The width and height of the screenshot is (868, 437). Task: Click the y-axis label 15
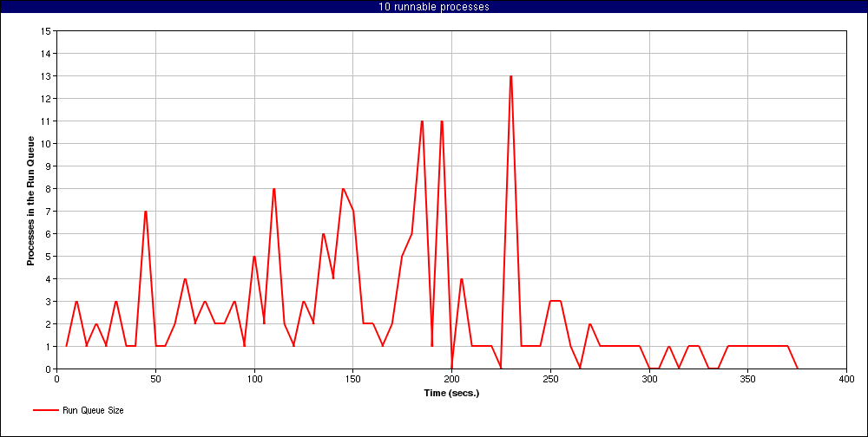click(46, 31)
